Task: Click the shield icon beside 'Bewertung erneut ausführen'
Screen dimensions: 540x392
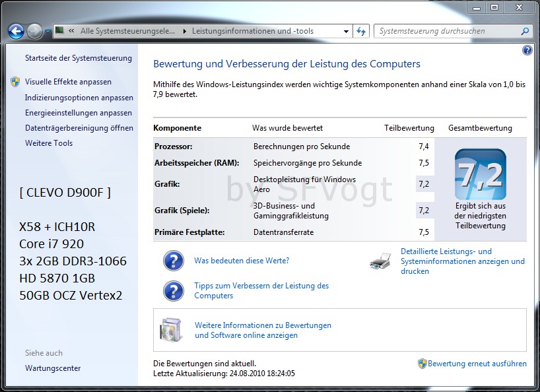Action: [x=422, y=364]
